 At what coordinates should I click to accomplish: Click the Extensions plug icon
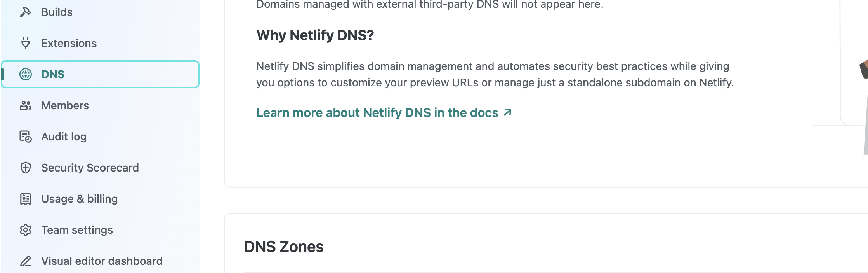point(26,43)
